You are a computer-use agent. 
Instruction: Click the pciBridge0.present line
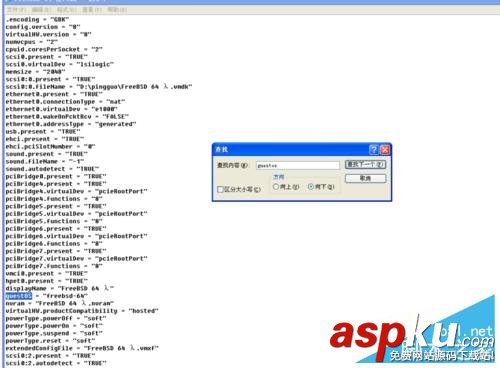point(56,176)
